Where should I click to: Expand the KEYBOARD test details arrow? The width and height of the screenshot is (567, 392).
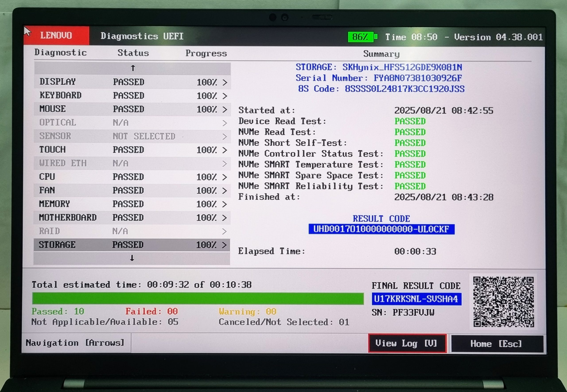pyautogui.click(x=225, y=96)
